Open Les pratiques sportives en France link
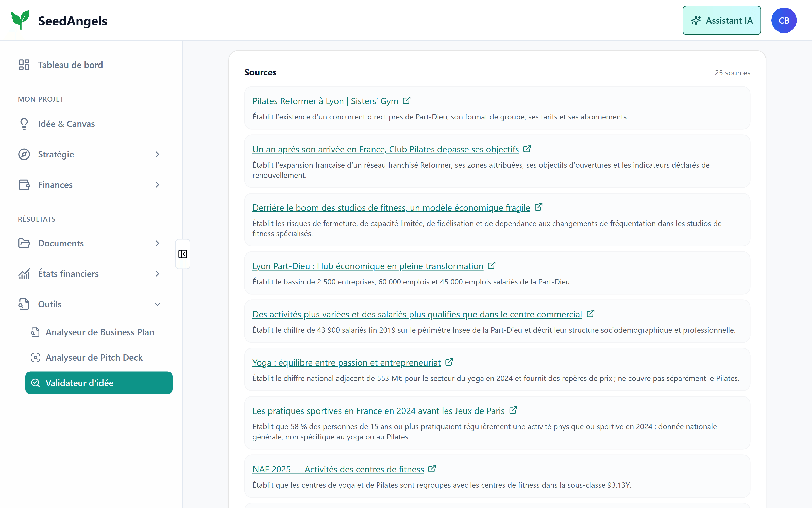Image resolution: width=812 pixels, height=508 pixels. tap(379, 411)
